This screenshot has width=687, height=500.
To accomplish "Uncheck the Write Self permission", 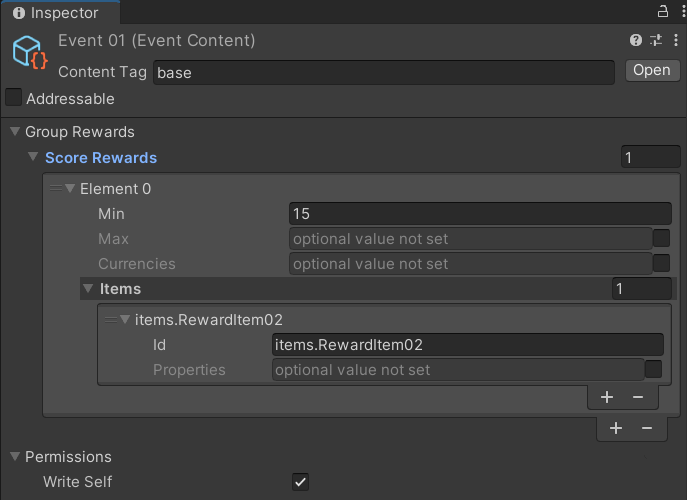I will pos(300,482).
